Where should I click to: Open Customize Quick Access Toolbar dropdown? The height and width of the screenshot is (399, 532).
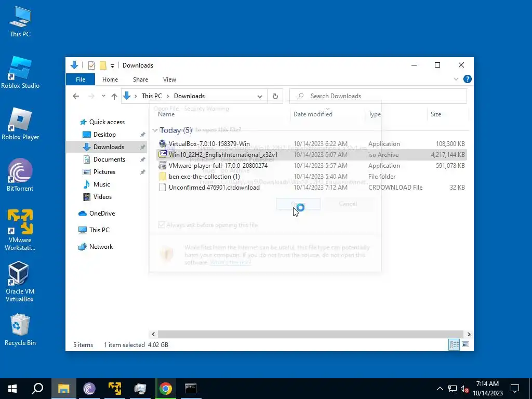tap(112, 65)
